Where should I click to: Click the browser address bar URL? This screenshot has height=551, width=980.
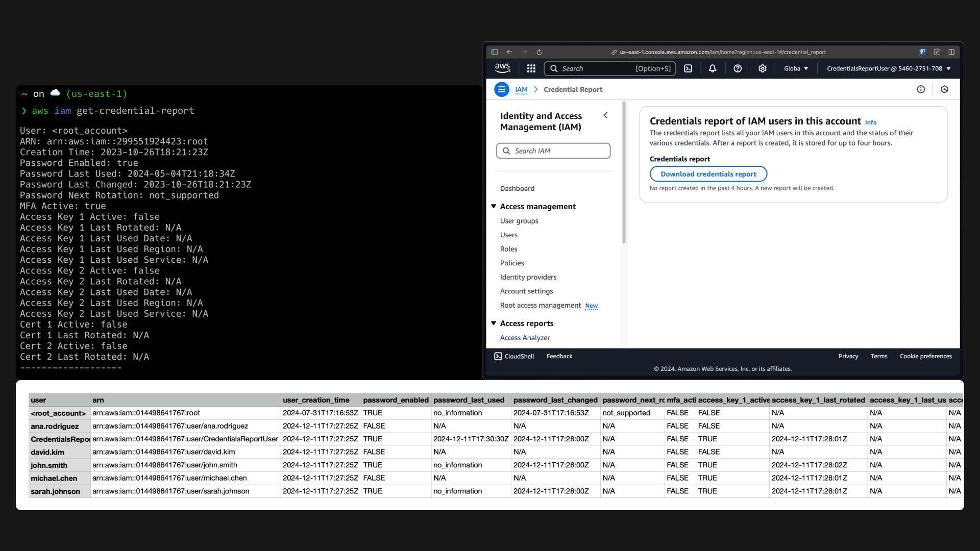722,52
